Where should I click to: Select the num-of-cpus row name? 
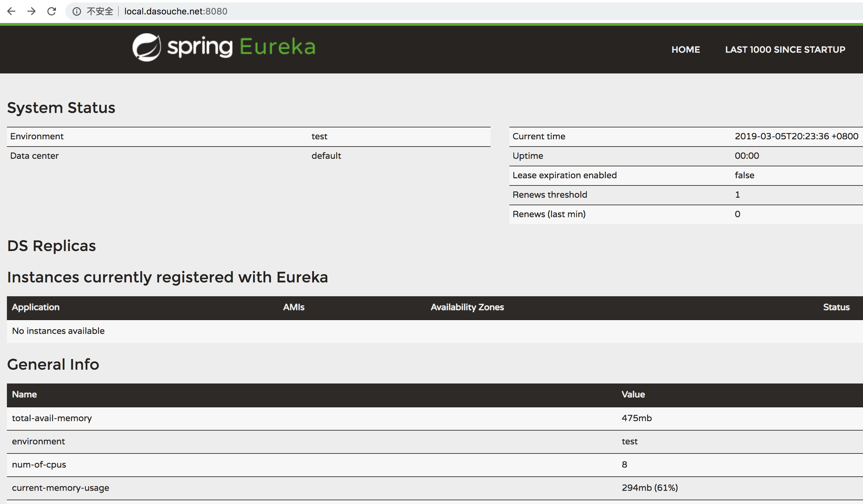(x=39, y=465)
